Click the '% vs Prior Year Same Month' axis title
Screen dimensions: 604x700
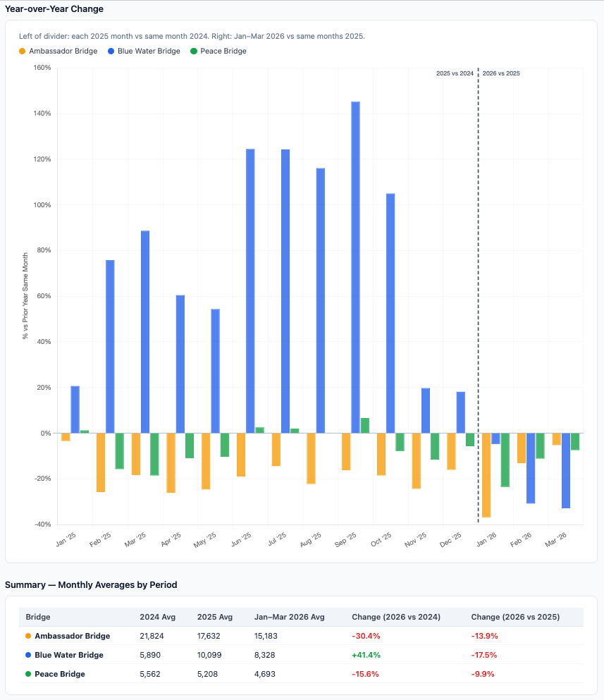[x=25, y=296]
